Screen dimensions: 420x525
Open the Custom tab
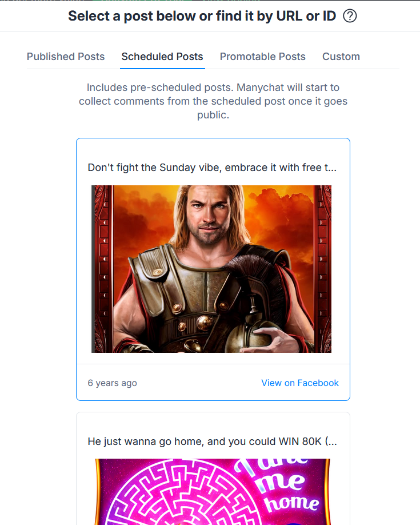341,57
